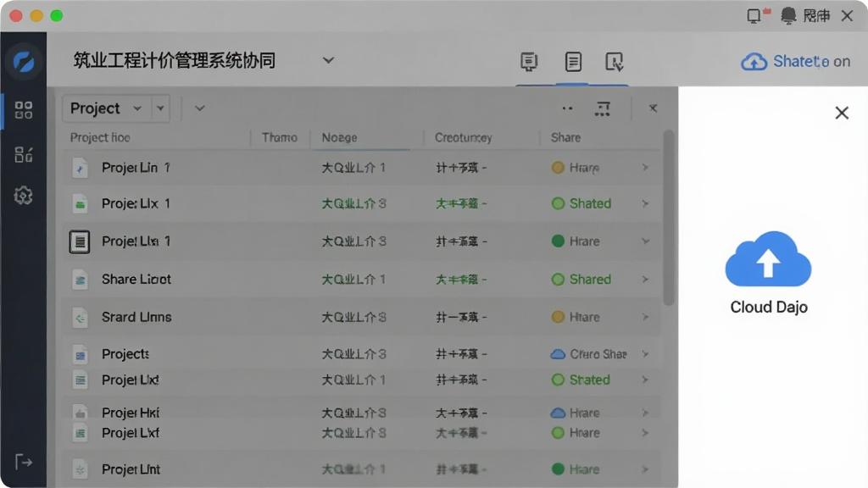Expand row arrow for Srard Llnns

(645, 317)
